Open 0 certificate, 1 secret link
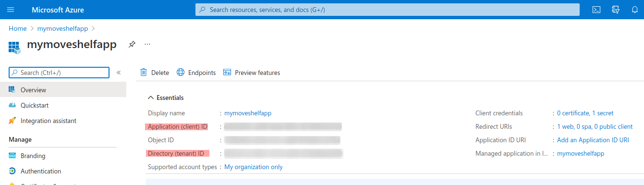Screen dimensions: 644x185 (585, 113)
